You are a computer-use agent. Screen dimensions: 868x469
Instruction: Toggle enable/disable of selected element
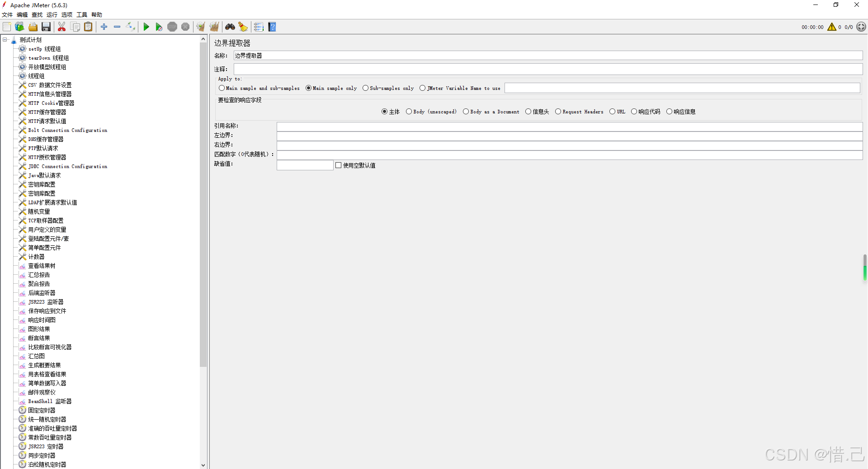pos(131,27)
